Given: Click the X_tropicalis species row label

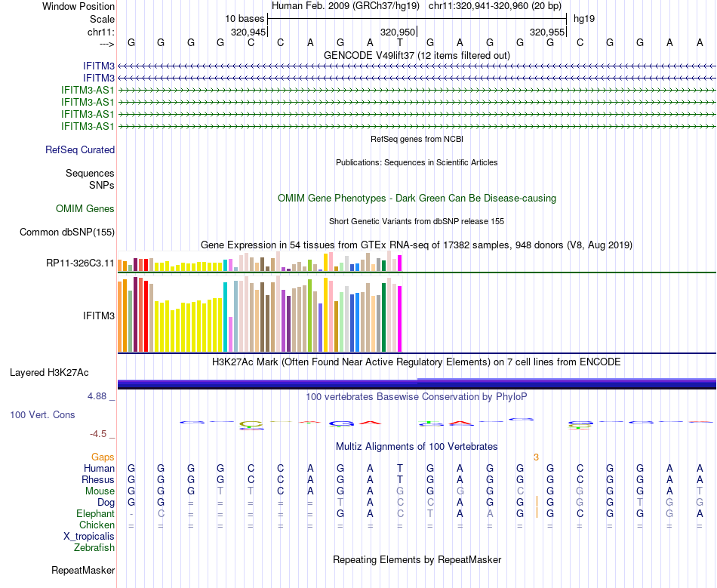Looking at the screenshot, I should (x=89, y=537).
